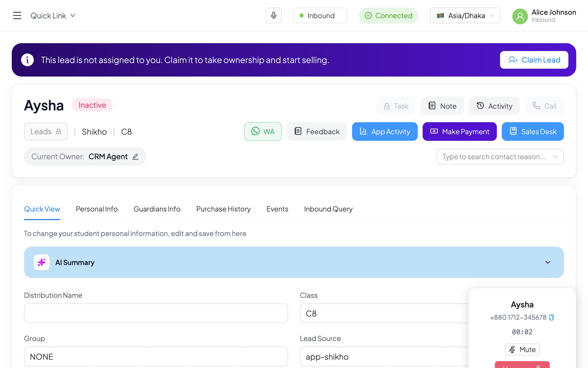Image resolution: width=588 pixels, height=368 pixels.
Task: Click the microphone icon button
Action: 273,15
